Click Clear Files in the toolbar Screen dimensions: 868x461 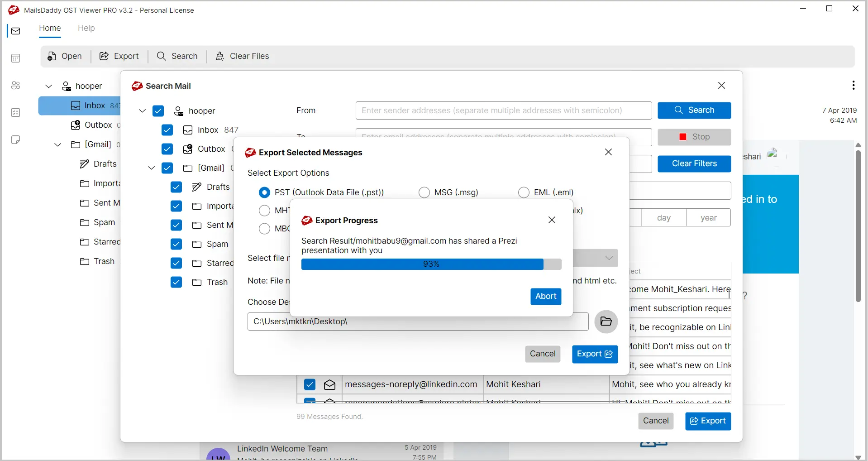243,56
